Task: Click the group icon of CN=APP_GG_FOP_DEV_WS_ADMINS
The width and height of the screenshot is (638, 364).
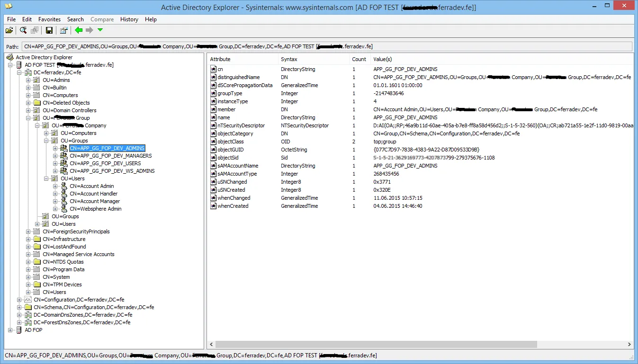Action: [64, 171]
